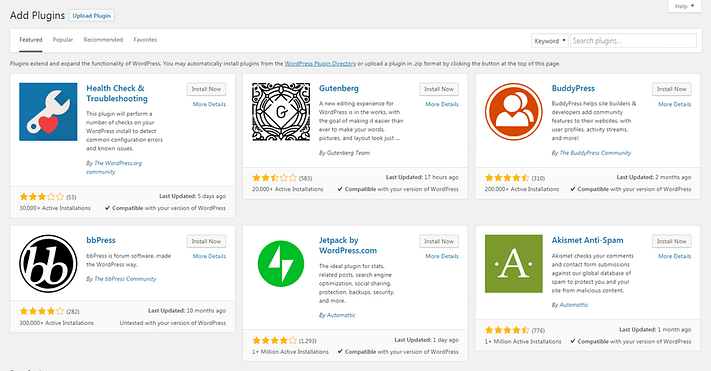The height and width of the screenshot is (371, 711).
Task: Open the Gutenberg plugin title link
Action: click(339, 88)
